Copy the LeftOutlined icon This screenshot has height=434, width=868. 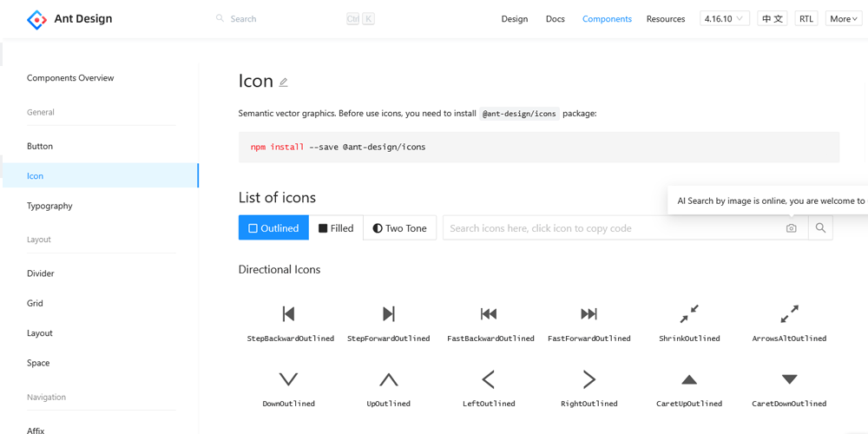(488, 379)
